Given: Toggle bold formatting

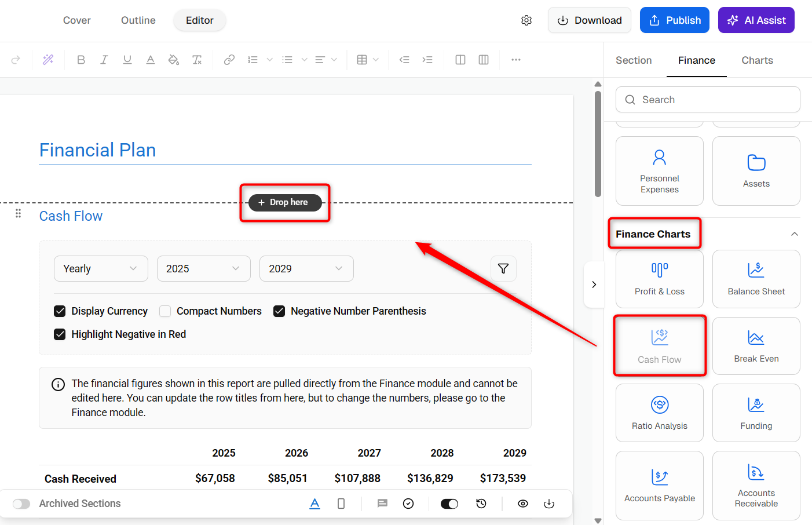Looking at the screenshot, I should click(x=81, y=60).
